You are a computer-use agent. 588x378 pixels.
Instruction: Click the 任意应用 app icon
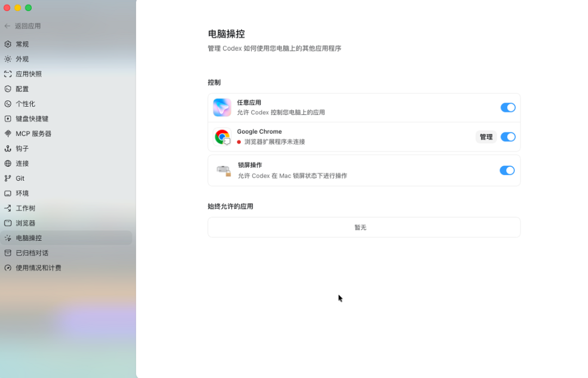click(222, 108)
